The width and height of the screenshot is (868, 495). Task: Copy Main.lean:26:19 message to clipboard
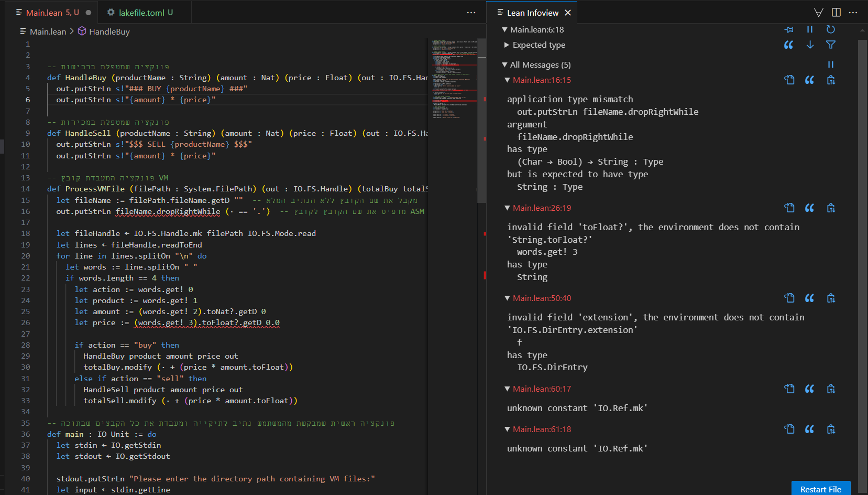(x=831, y=208)
